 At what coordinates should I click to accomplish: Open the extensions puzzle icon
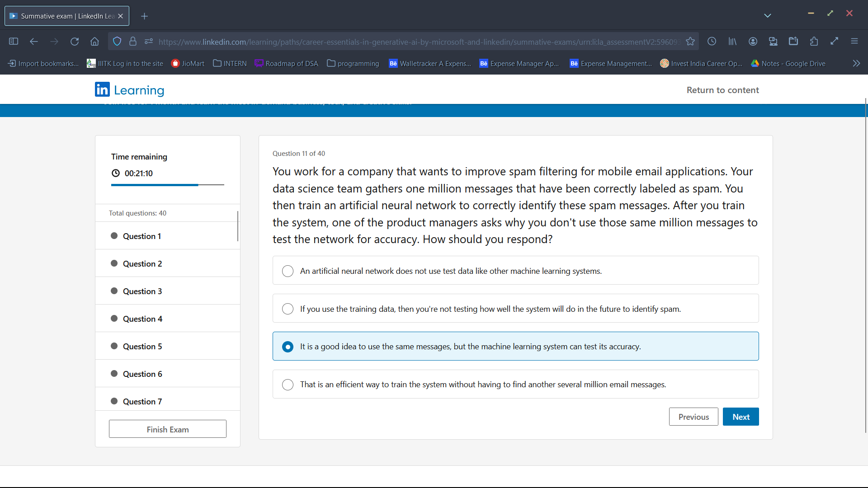814,42
